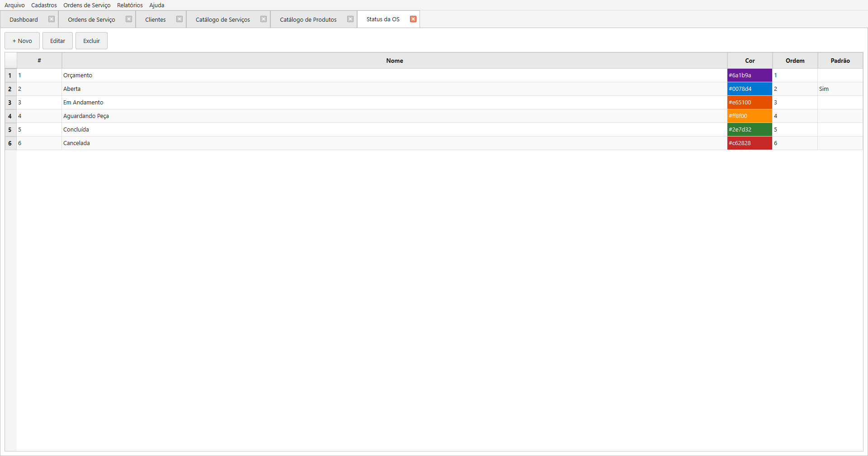
Task: Open the Arquivo menu
Action: (14, 5)
